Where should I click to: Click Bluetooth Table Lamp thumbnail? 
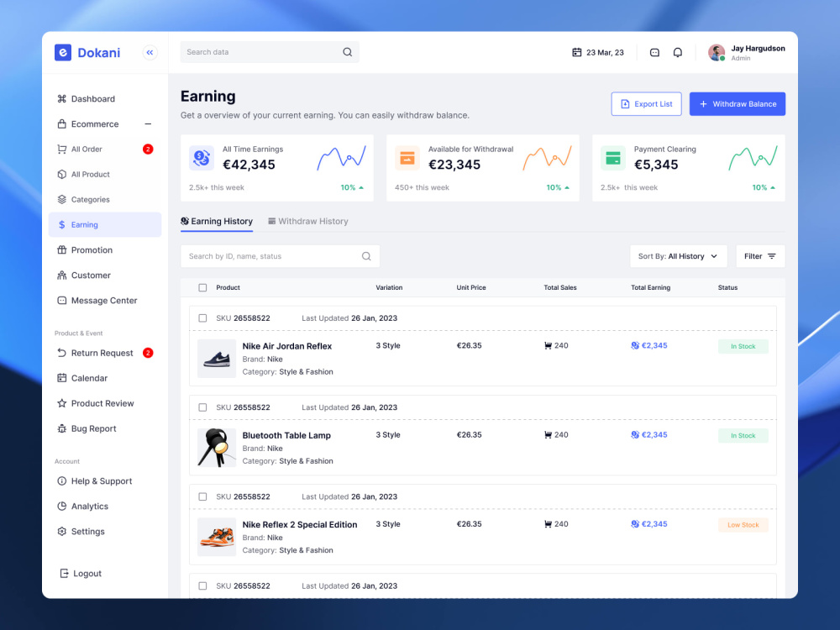[x=217, y=448]
